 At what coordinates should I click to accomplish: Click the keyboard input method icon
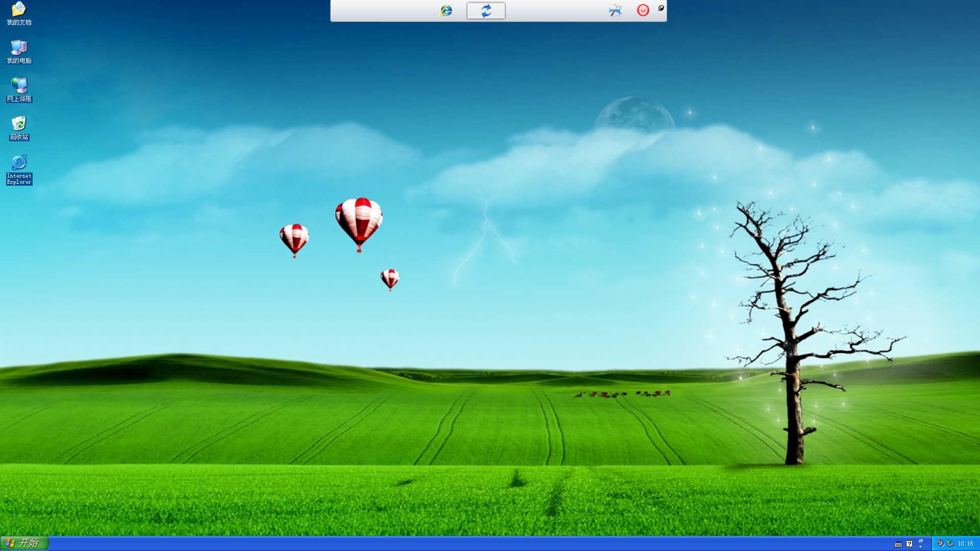pos(898,544)
